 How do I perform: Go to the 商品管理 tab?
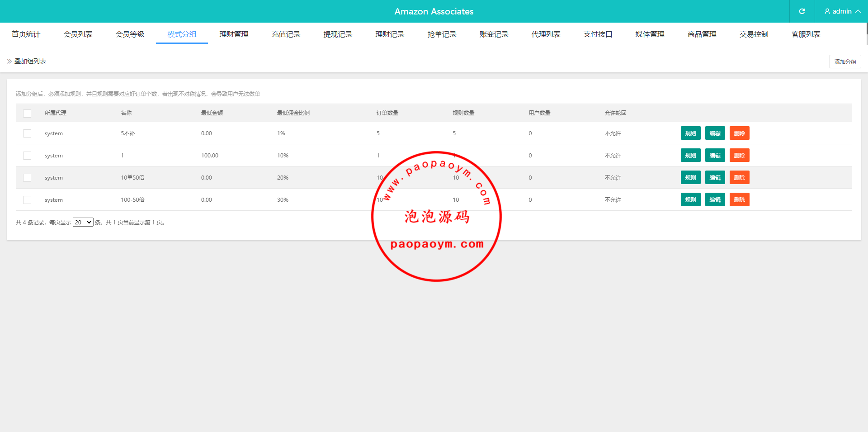[702, 34]
